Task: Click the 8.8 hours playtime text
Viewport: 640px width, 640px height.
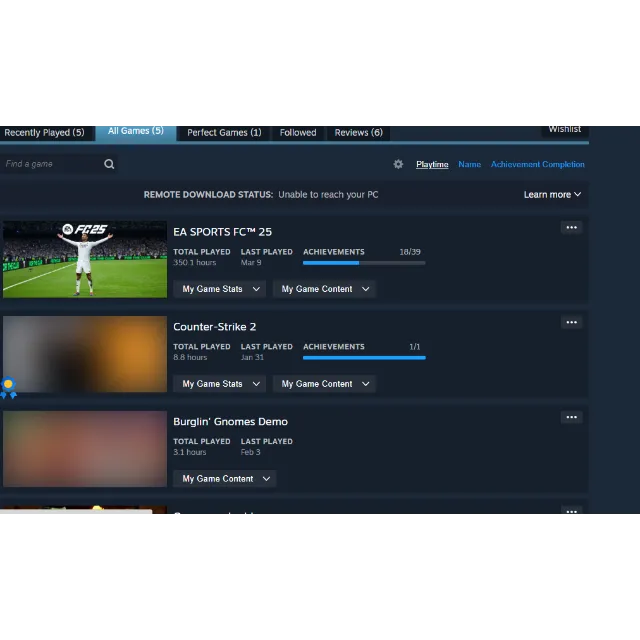Action: click(x=190, y=357)
